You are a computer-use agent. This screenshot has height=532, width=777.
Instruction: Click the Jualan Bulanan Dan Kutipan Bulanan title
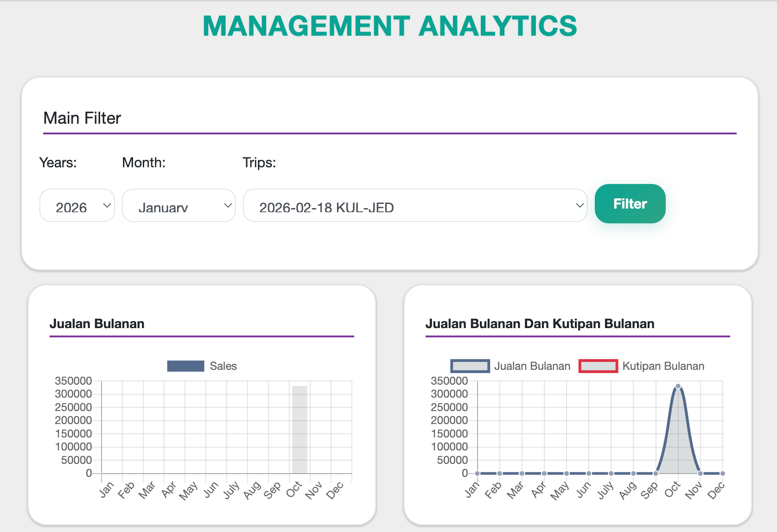tap(540, 324)
